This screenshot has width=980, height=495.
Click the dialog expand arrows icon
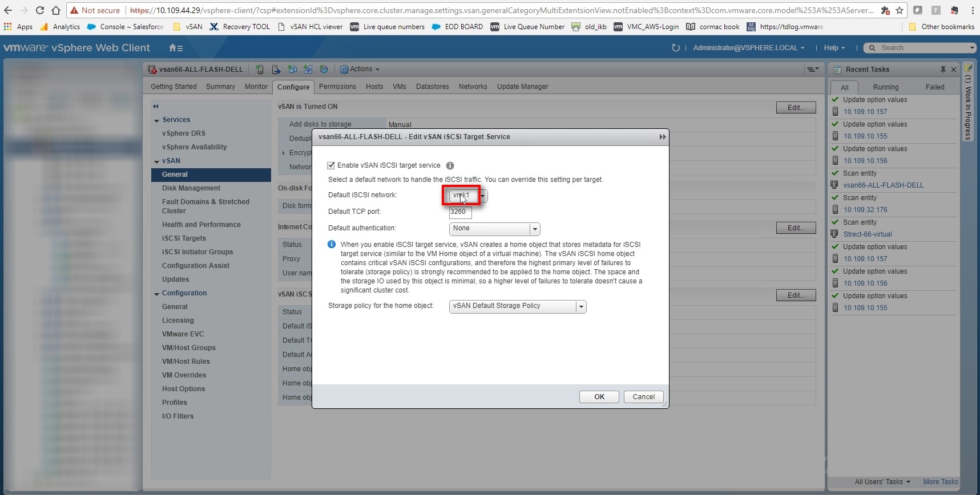point(662,137)
